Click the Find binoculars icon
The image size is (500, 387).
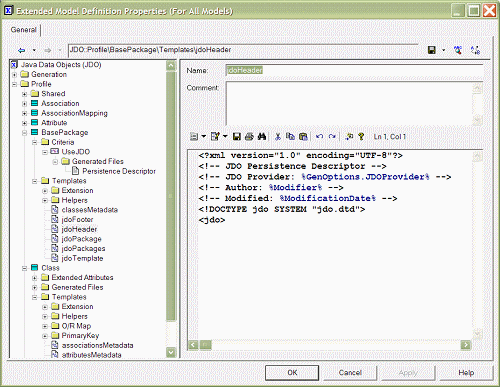[x=262, y=136]
